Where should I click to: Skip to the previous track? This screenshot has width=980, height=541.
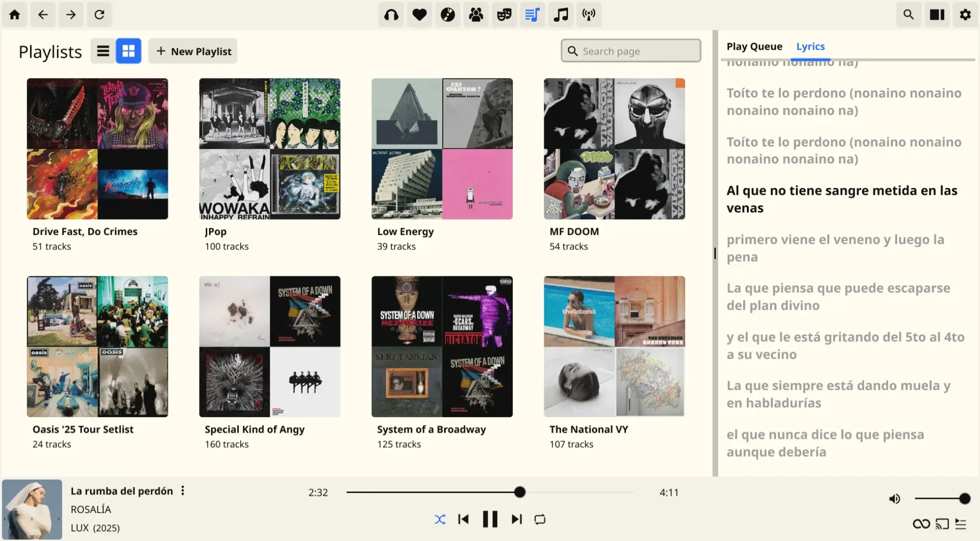463,519
